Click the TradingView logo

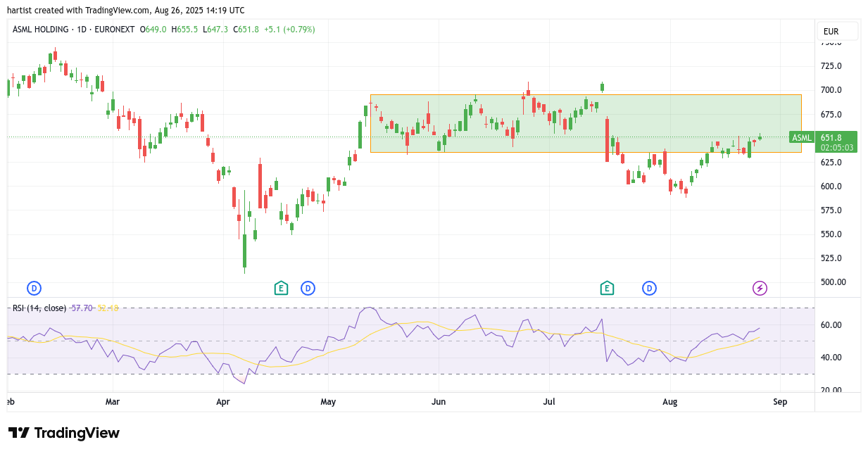pos(64,433)
